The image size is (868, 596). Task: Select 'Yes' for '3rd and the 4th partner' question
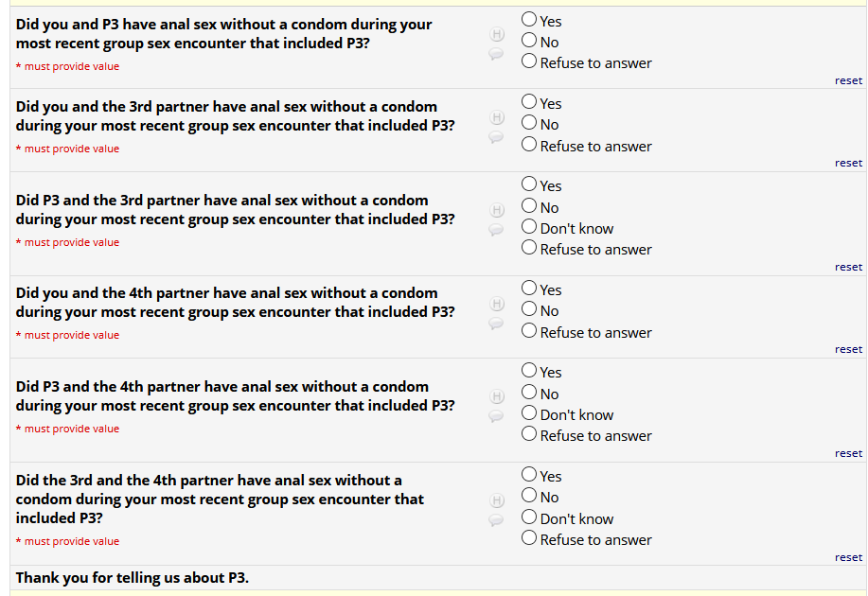pyautogui.click(x=529, y=476)
